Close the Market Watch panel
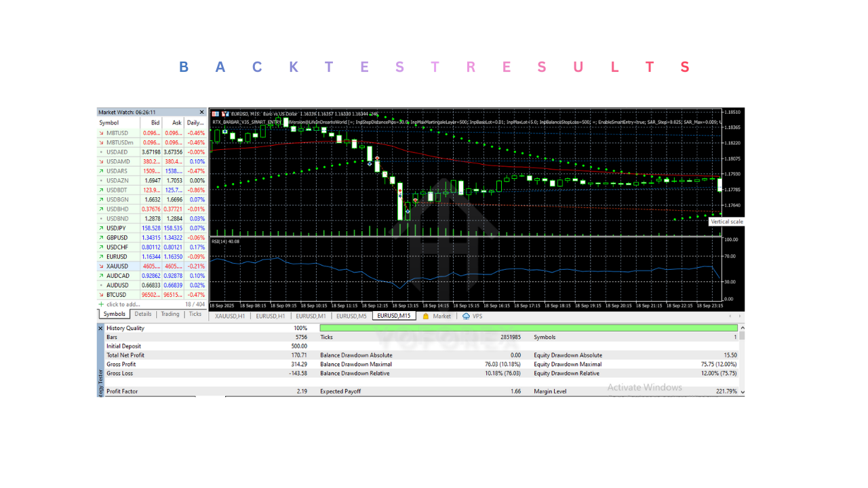Viewport: 868px width, 488px height. point(201,113)
